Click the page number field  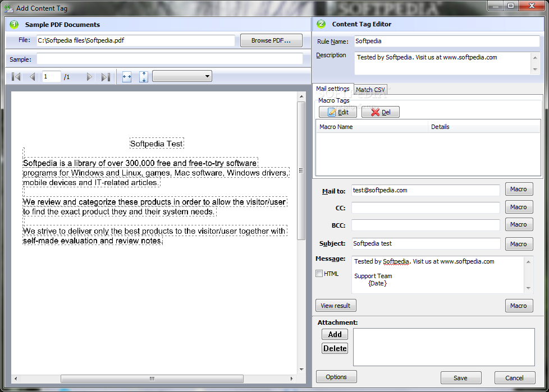coord(51,77)
